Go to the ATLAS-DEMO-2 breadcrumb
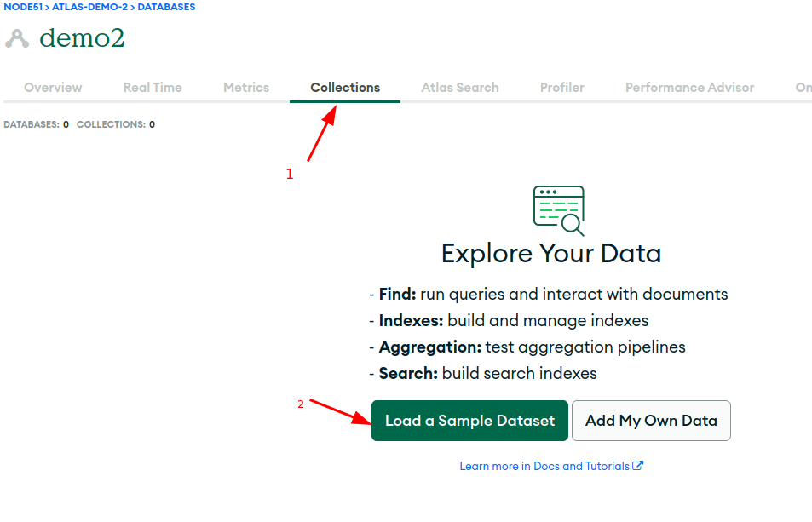812x522 pixels. coord(89,7)
